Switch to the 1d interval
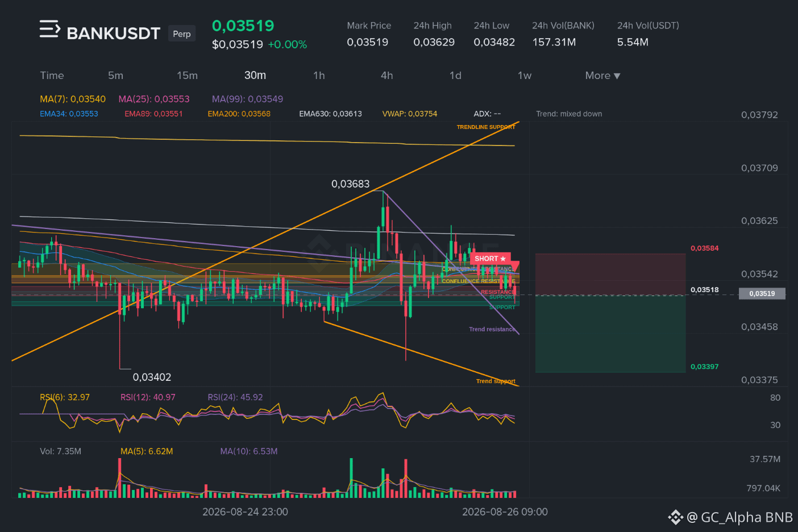The image size is (798, 532). (455, 76)
